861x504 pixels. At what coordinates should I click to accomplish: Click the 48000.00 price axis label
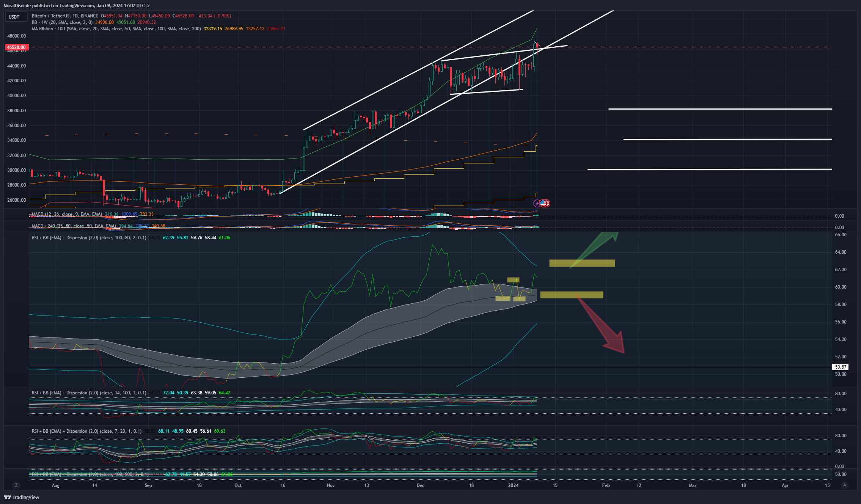click(x=17, y=36)
